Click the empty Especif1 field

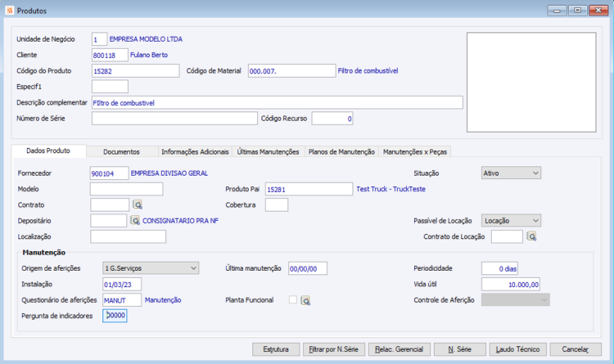(x=110, y=87)
